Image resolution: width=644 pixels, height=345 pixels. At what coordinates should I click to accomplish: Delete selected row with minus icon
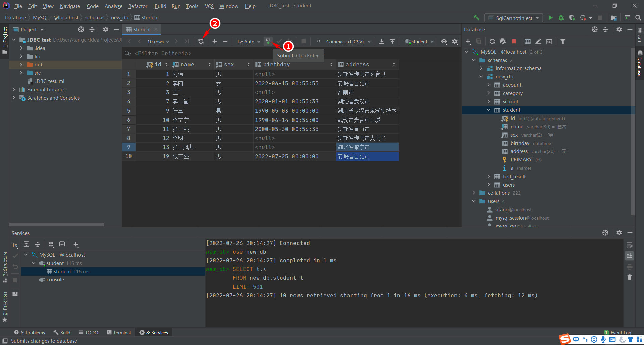(225, 41)
